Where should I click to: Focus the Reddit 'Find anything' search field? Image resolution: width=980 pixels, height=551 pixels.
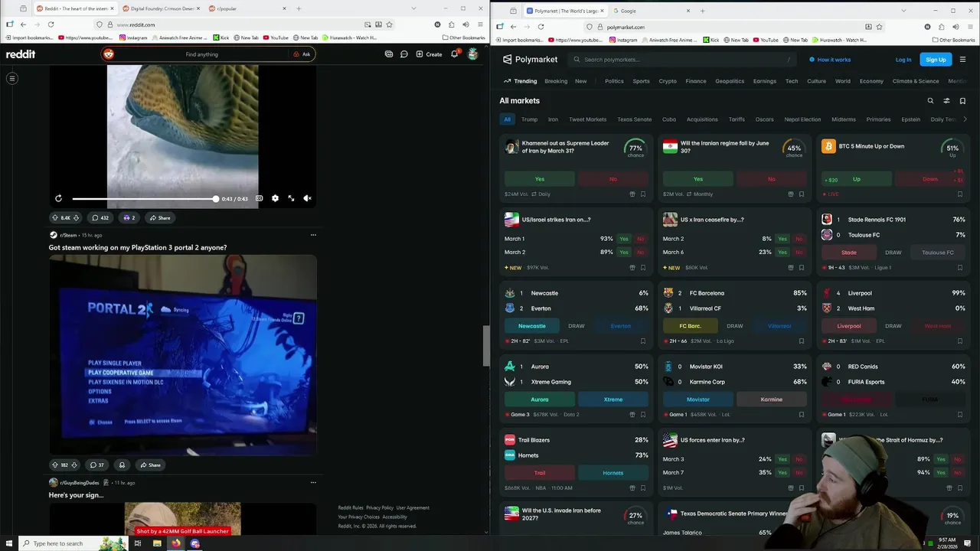pyautogui.click(x=201, y=54)
